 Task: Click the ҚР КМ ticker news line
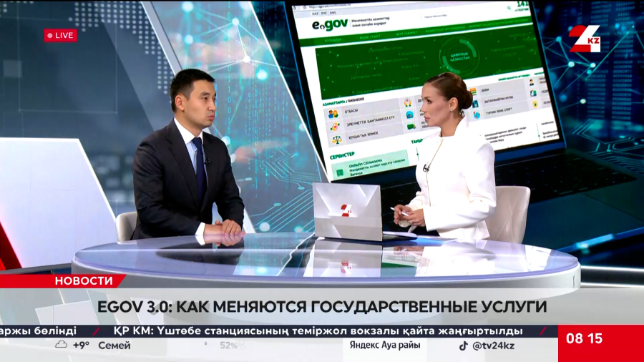318,331
